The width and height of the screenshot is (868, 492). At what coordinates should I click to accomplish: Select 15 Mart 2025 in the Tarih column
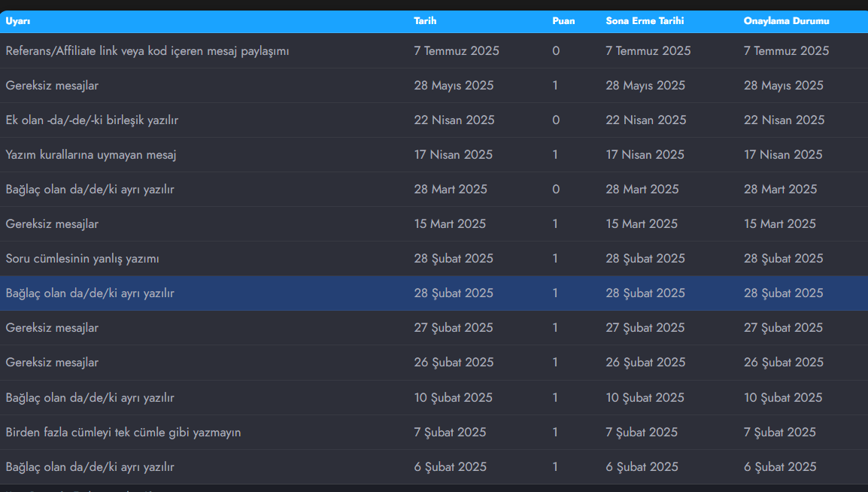[x=450, y=224]
